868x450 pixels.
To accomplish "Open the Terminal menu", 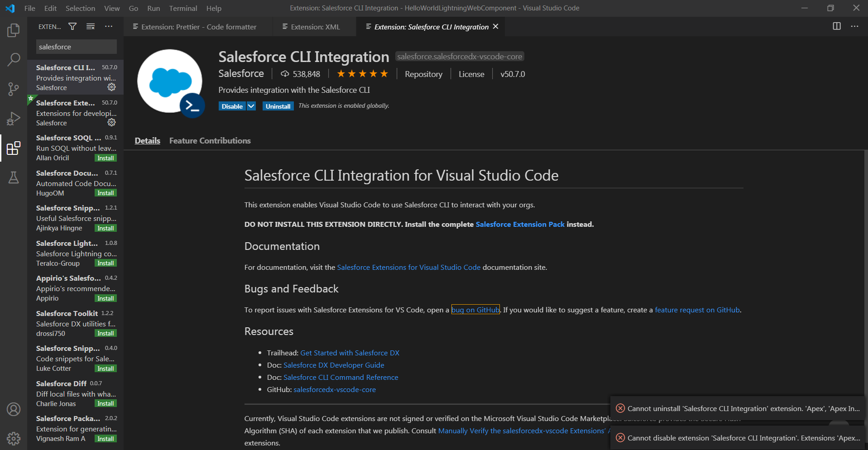I will click(183, 8).
